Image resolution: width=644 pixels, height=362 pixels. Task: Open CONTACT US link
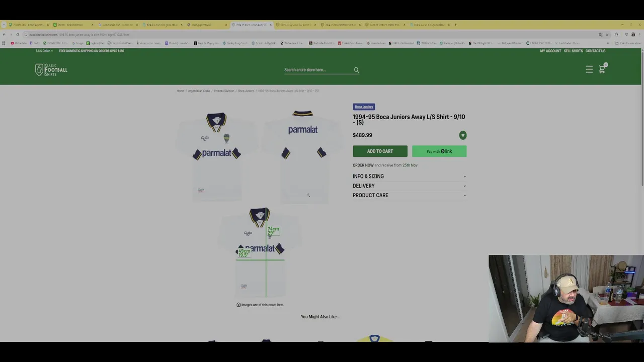(x=595, y=51)
